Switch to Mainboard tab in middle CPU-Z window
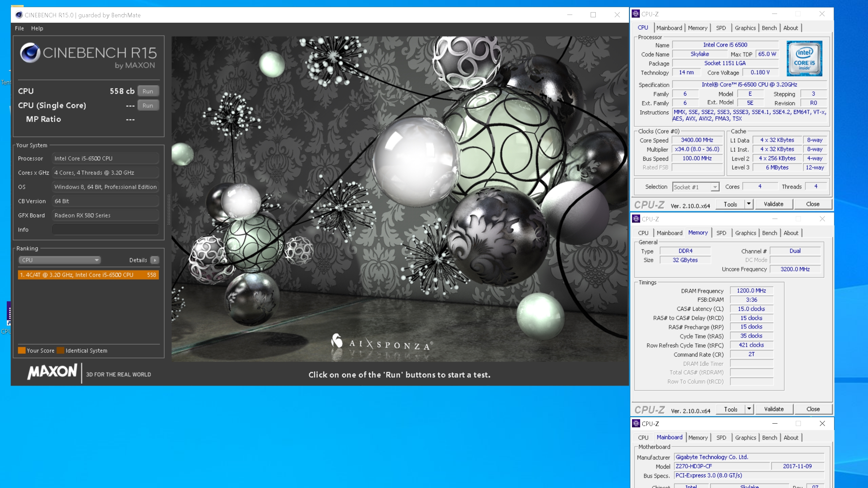The image size is (868, 488). (669, 233)
